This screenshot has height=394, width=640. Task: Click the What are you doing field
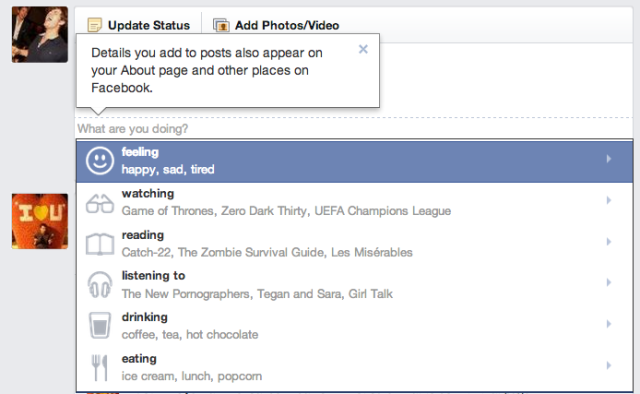354,129
